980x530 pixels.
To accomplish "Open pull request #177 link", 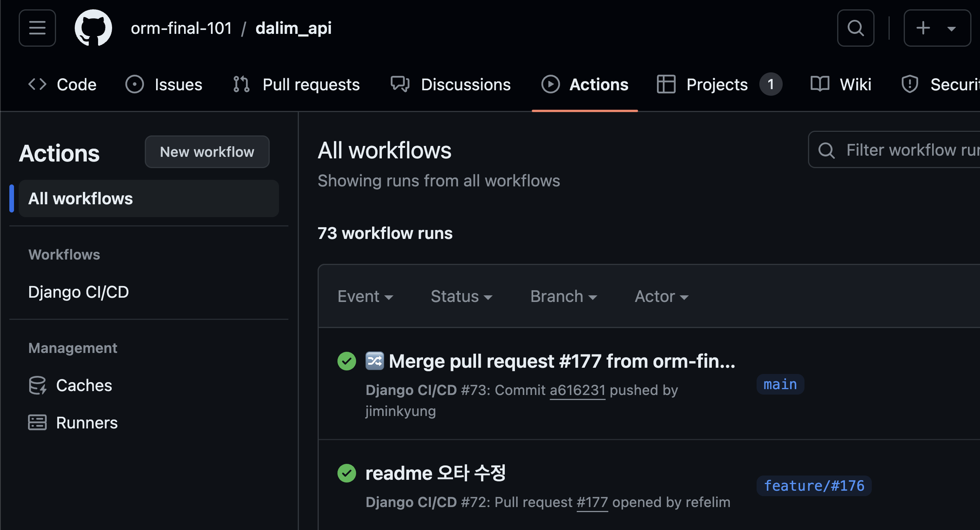I will point(592,502).
